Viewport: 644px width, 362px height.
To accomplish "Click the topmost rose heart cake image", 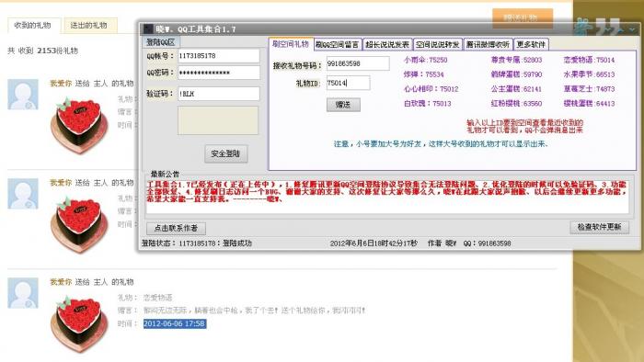I will (x=79, y=125).
